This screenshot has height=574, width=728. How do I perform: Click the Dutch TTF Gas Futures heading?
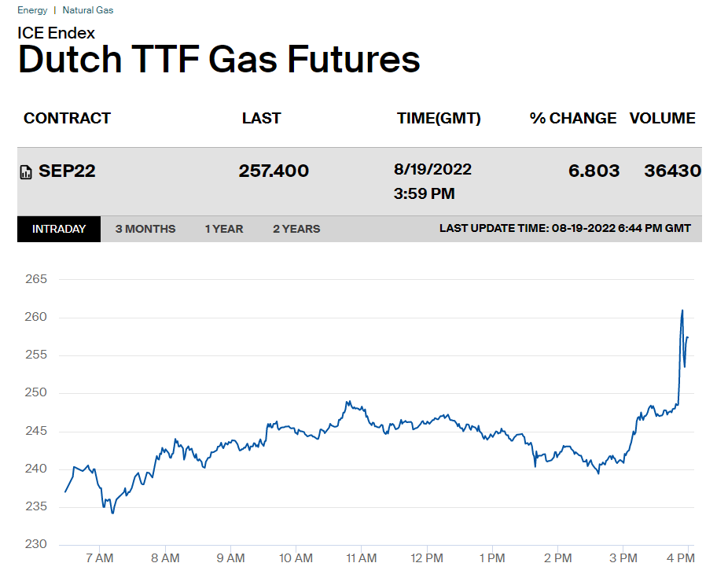point(219,60)
